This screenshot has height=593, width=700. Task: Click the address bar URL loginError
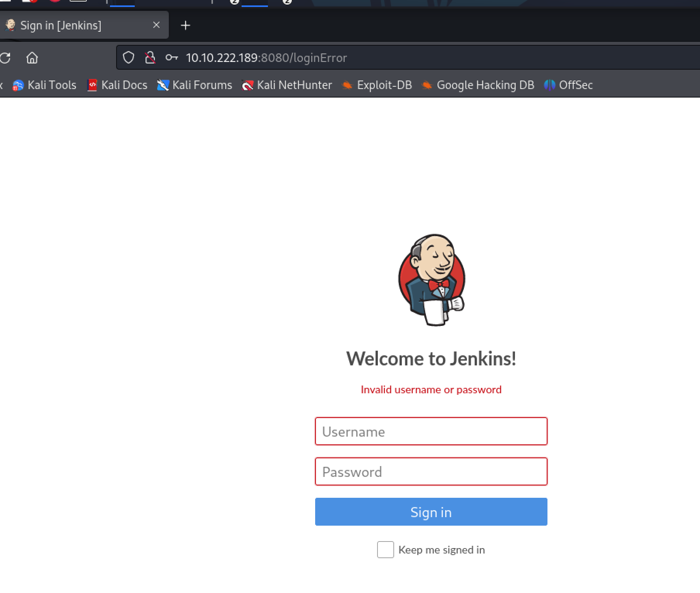(266, 58)
